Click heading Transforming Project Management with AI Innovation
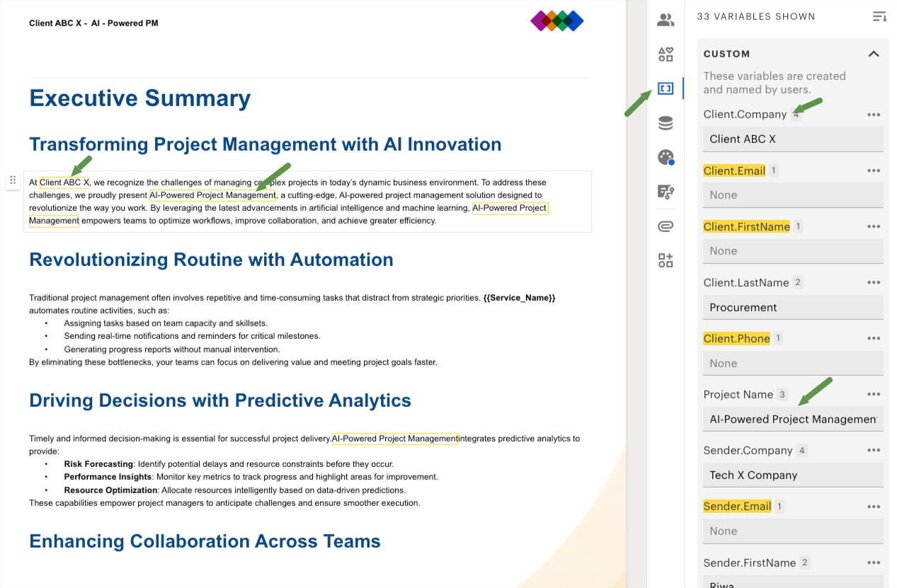The image size is (897, 588). tap(265, 144)
